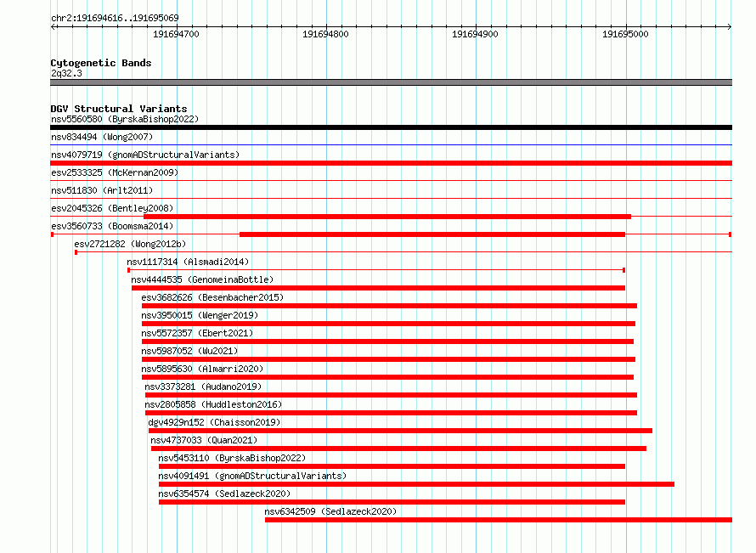Screen dimensions: 756x553
Task: Click the 191694900 ruler coordinate
Action: 475,34
